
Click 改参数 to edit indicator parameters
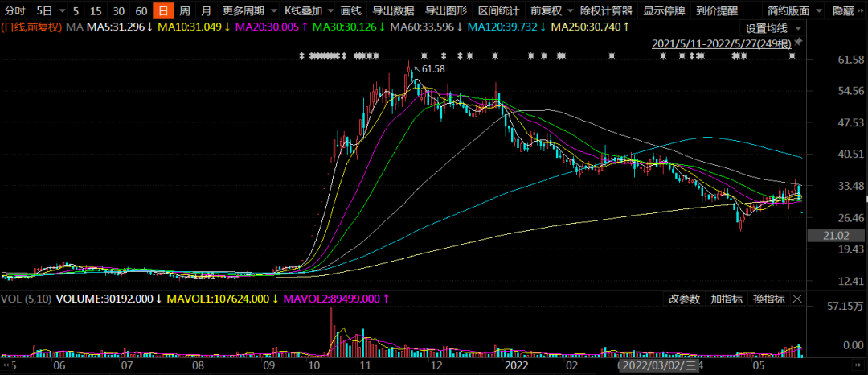click(x=684, y=299)
